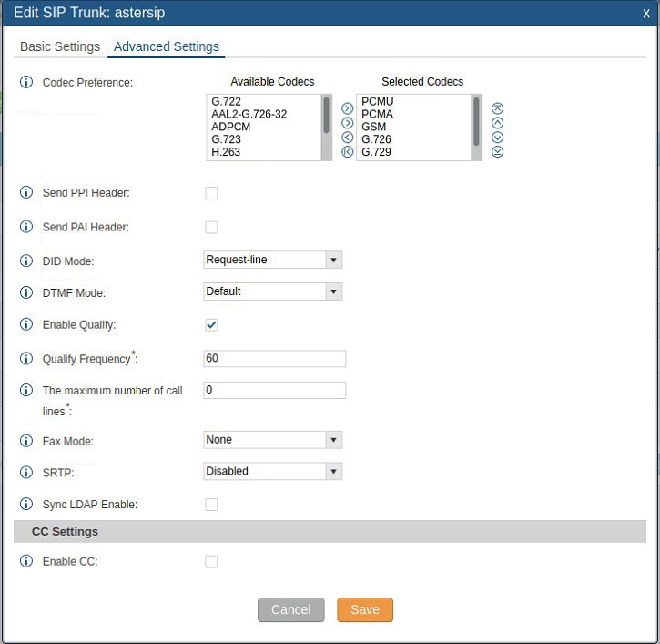The image size is (660, 644).
Task: Uncheck Enable Qualify checkbox
Action: (211, 325)
